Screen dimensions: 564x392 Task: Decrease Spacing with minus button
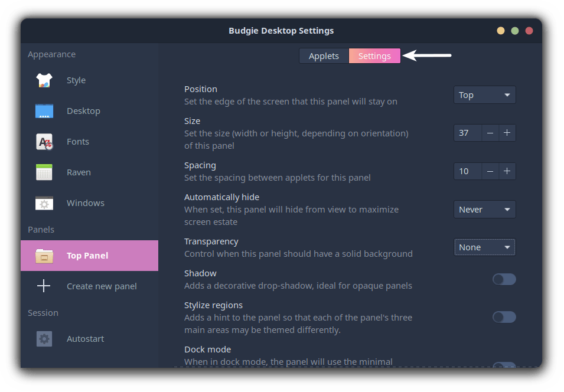coord(490,171)
